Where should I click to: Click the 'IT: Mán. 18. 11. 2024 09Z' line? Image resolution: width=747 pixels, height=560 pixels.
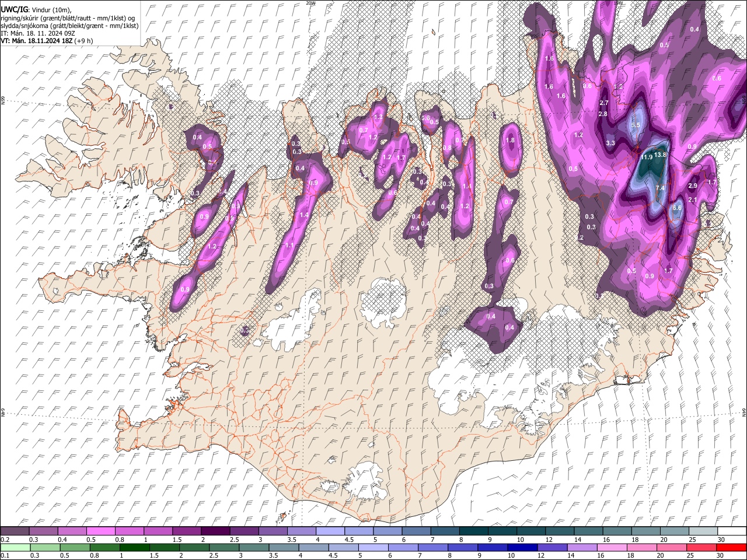(x=37, y=33)
